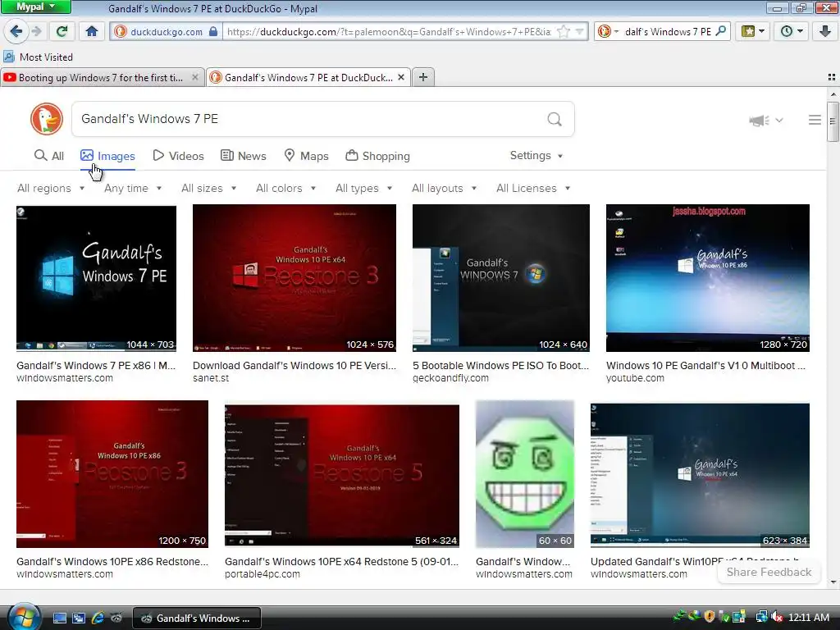Select the Images results tab
Image resolution: width=840 pixels, height=630 pixels.
[x=107, y=156]
